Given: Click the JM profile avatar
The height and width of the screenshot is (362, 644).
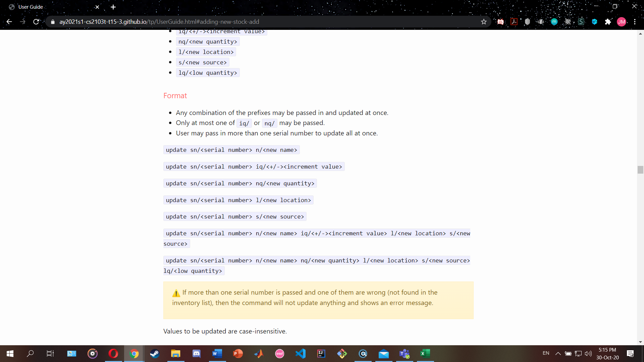Looking at the screenshot, I should click(x=621, y=22).
